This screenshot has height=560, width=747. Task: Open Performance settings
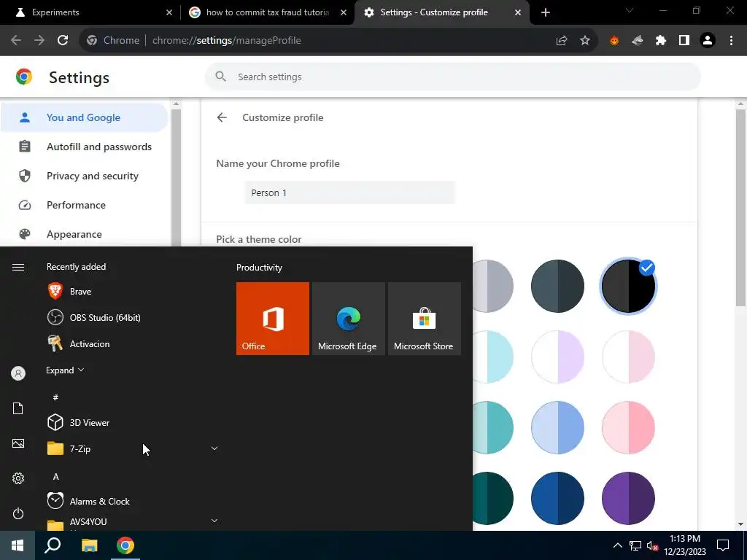pos(84,205)
